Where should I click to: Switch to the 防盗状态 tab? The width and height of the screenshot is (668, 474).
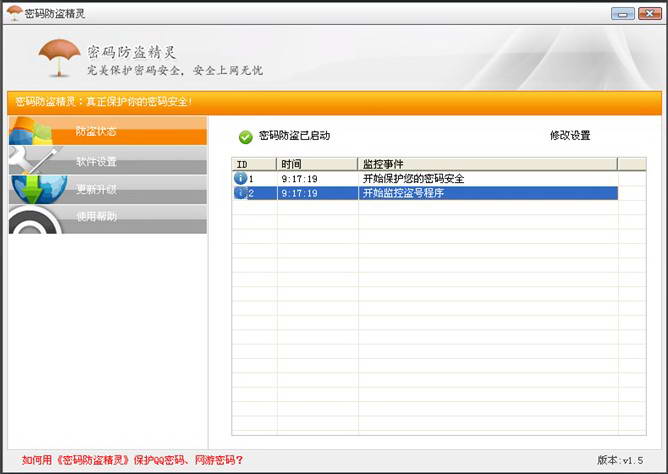pos(97,132)
